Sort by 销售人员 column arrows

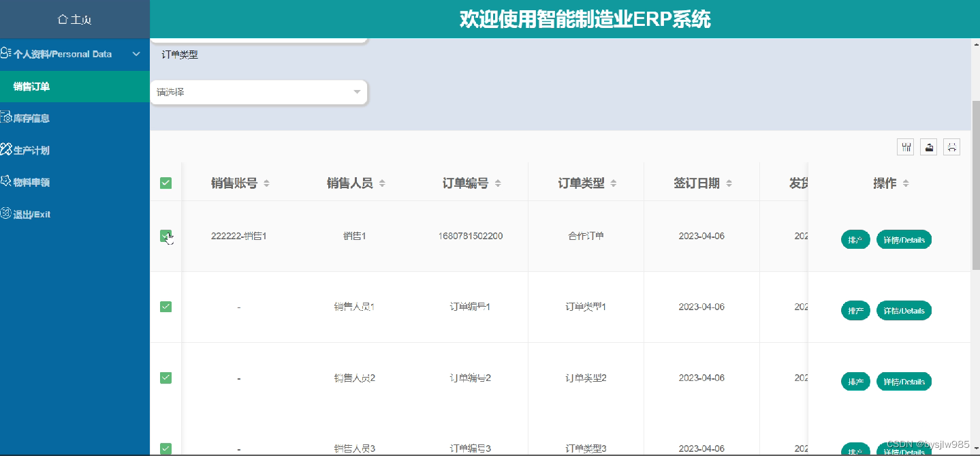click(383, 183)
